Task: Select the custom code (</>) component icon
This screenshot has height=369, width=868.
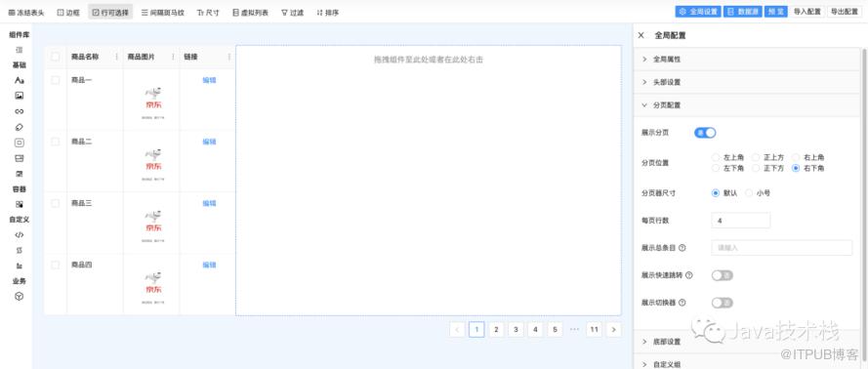Action: (19, 234)
